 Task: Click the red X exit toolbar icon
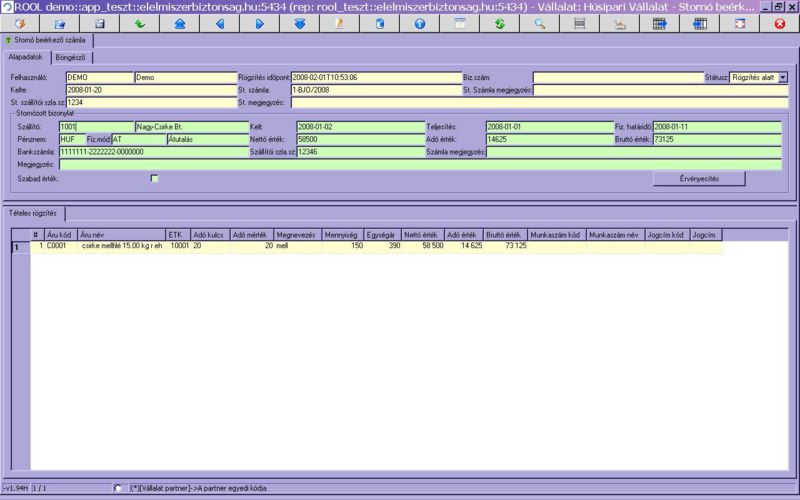[x=779, y=22]
